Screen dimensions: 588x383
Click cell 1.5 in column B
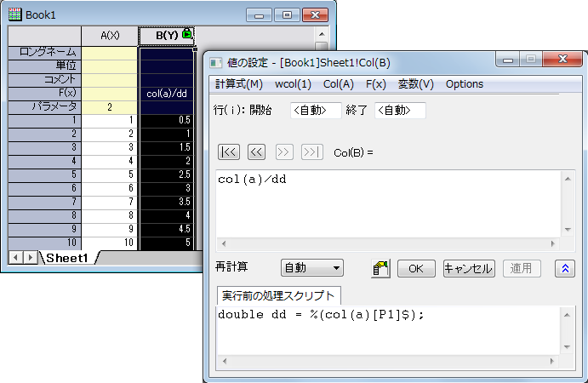(x=167, y=147)
